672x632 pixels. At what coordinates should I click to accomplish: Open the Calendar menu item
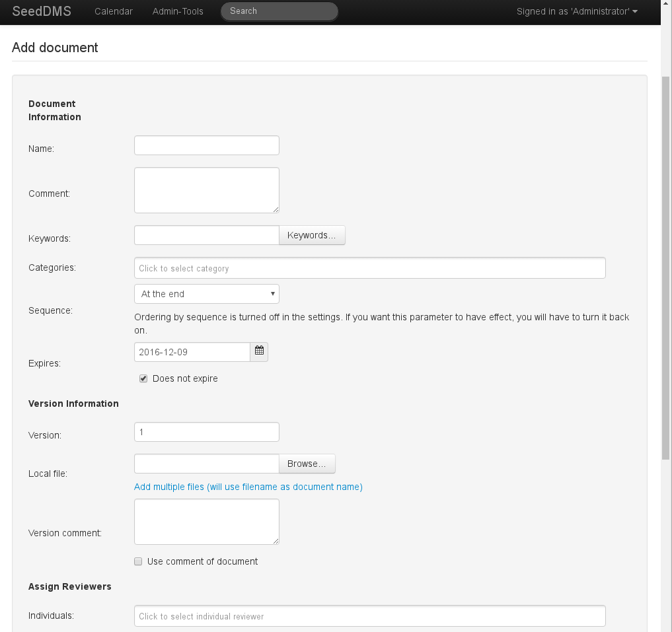coord(114,11)
